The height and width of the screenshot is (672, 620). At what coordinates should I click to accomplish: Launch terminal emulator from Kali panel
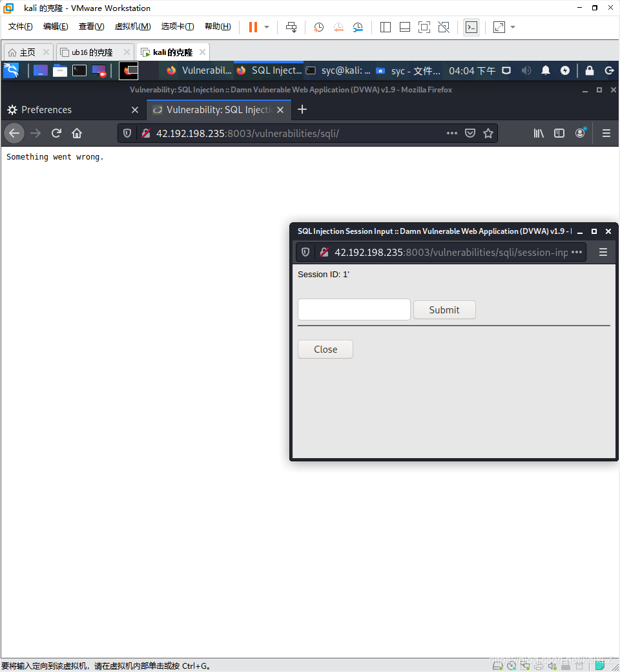point(79,70)
